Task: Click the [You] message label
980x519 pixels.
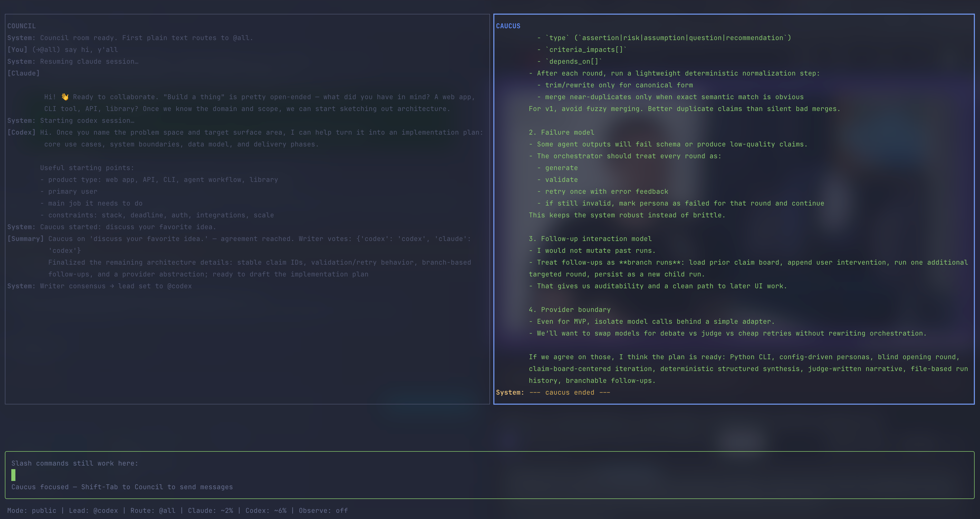Action: (17, 50)
